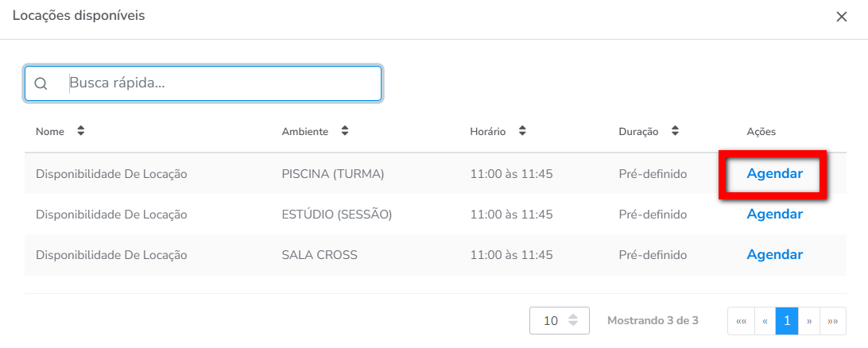Sort table by Duração column
This screenshot has width=868, height=348.
[x=674, y=131]
